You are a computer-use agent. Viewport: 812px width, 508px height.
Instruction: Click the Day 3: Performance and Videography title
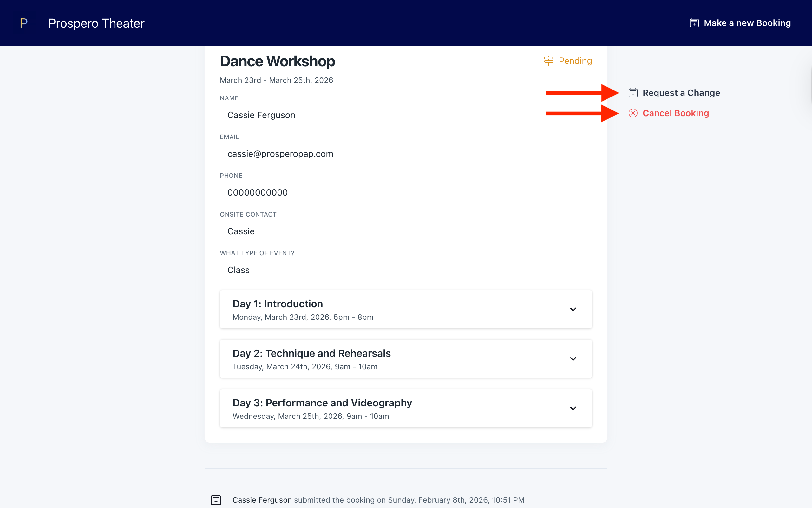[x=322, y=403]
